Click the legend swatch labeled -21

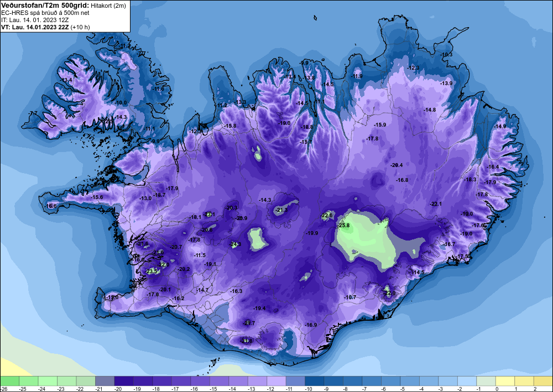105,381
